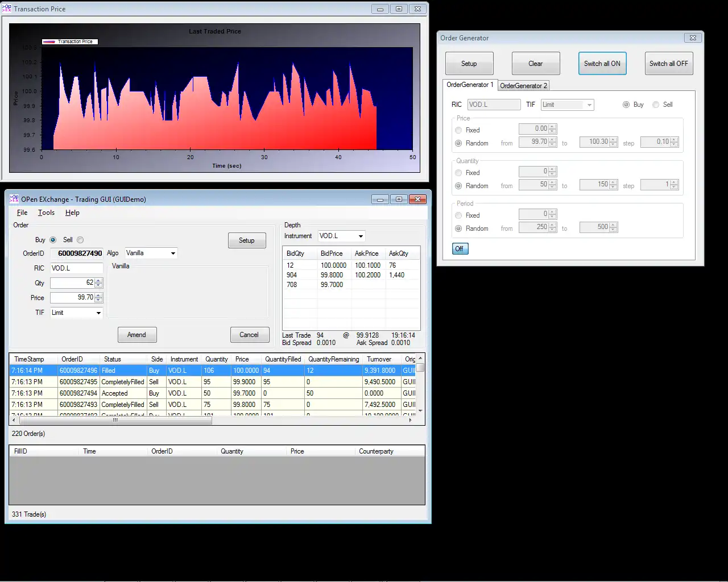Click the random price from 99.70 spinner
Screen dimensions: 728x582
[x=553, y=142]
